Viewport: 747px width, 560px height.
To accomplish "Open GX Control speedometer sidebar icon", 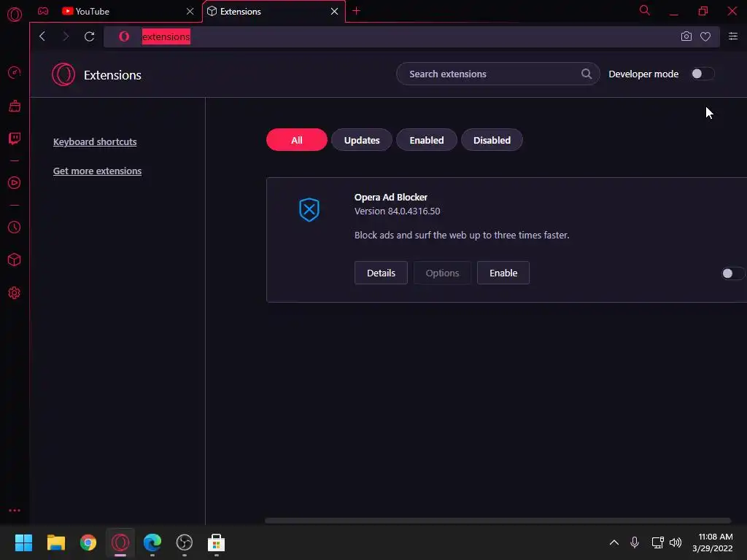I will (x=15, y=73).
